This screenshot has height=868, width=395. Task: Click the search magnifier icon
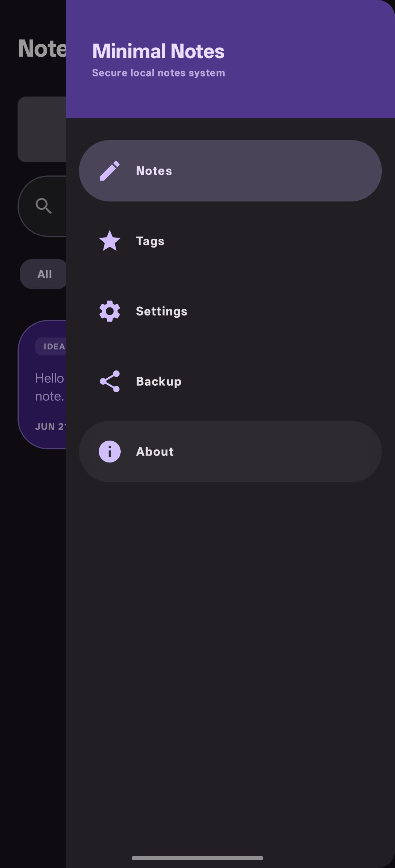click(44, 206)
